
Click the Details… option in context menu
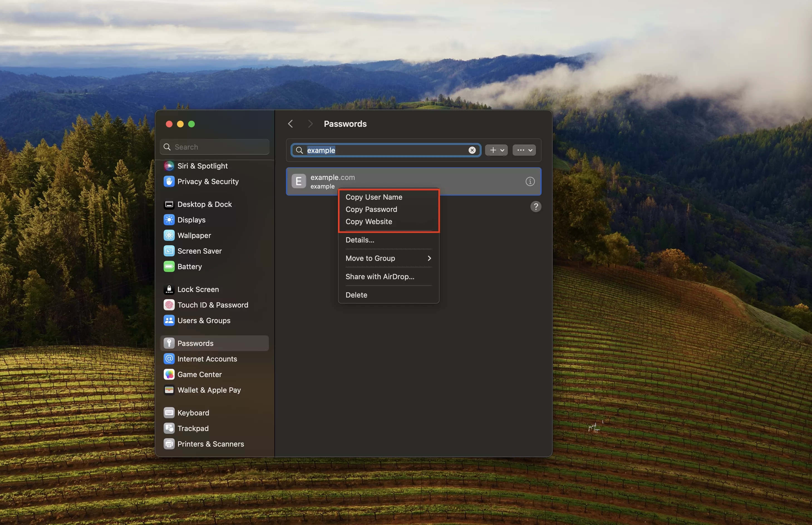(x=360, y=239)
